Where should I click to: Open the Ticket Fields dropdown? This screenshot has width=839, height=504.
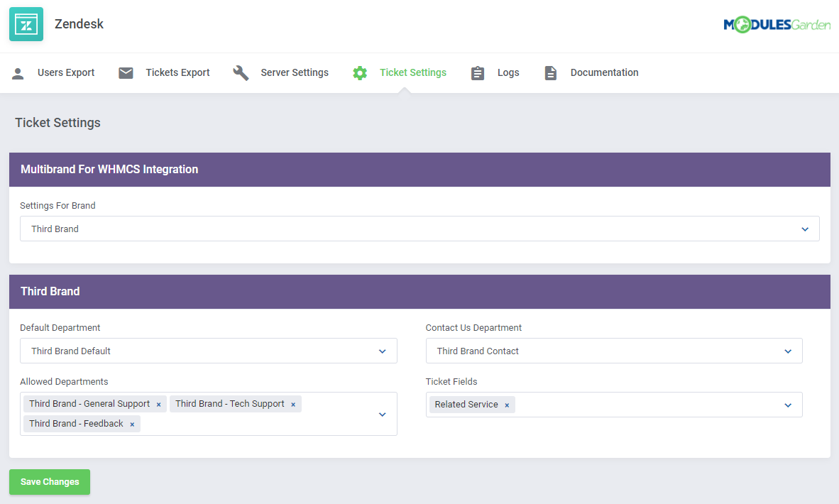[x=788, y=404]
